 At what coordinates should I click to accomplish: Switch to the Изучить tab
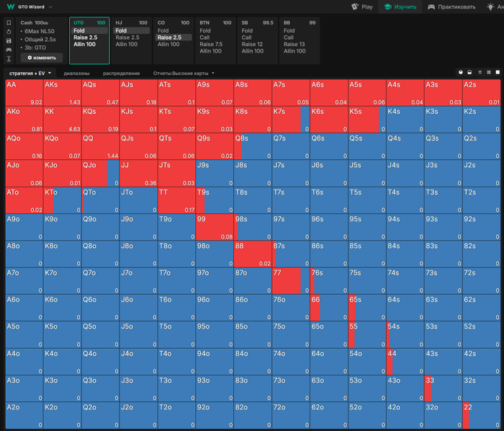(x=400, y=6)
